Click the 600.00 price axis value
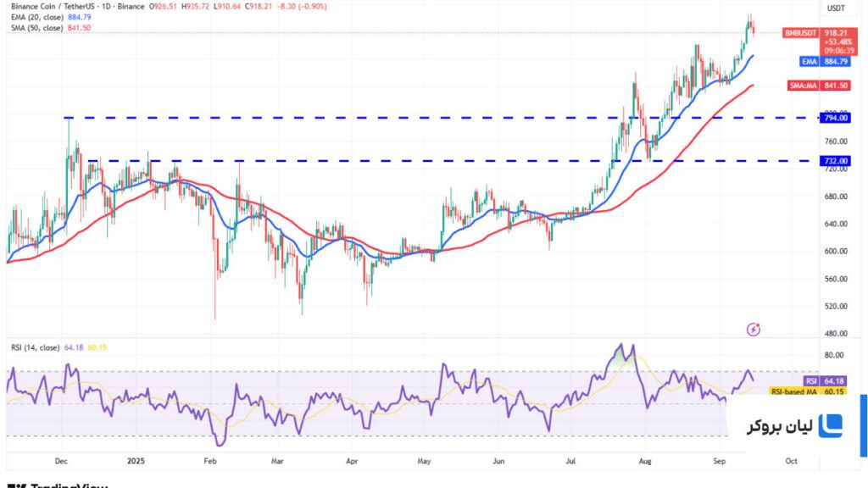 [836, 251]
